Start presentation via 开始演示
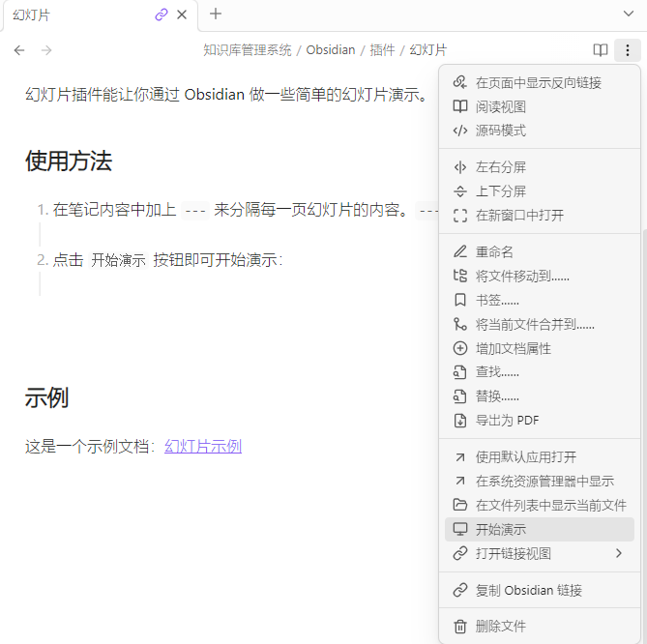 [x=540, y=529]
